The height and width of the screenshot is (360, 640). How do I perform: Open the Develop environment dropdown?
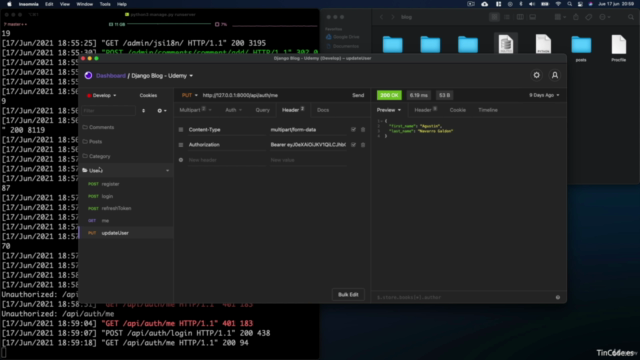(102, 96)
